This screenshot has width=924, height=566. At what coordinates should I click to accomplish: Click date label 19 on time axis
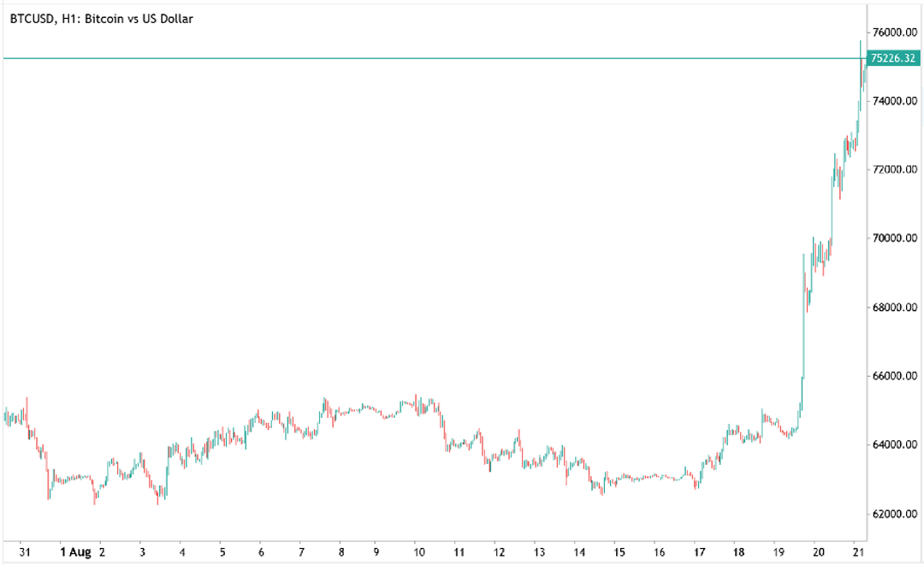(779, 552)
